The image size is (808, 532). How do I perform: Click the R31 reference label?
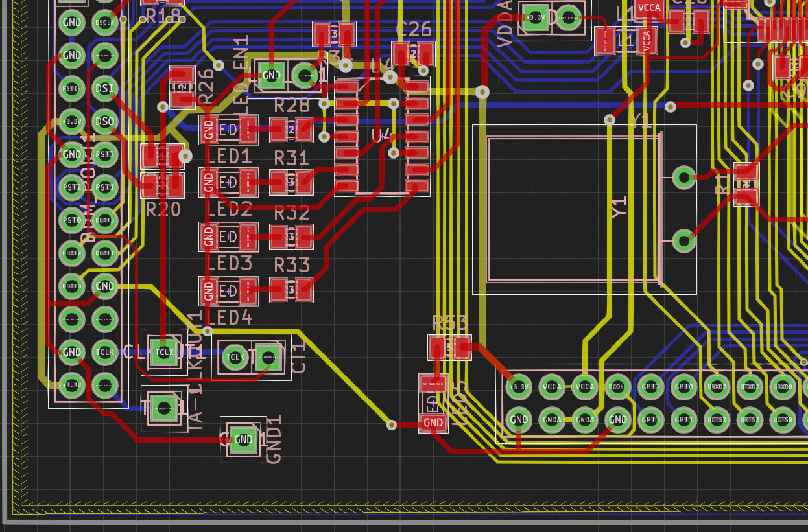coord(292,158)
